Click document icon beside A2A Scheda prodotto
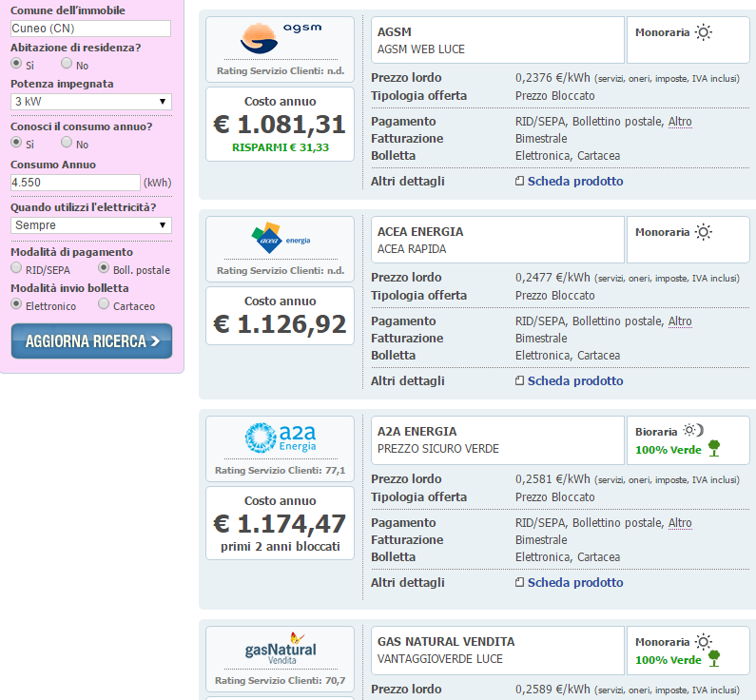The width and height of the screenshot is (756, 700). pyautogui.click(x=519, y=582)
